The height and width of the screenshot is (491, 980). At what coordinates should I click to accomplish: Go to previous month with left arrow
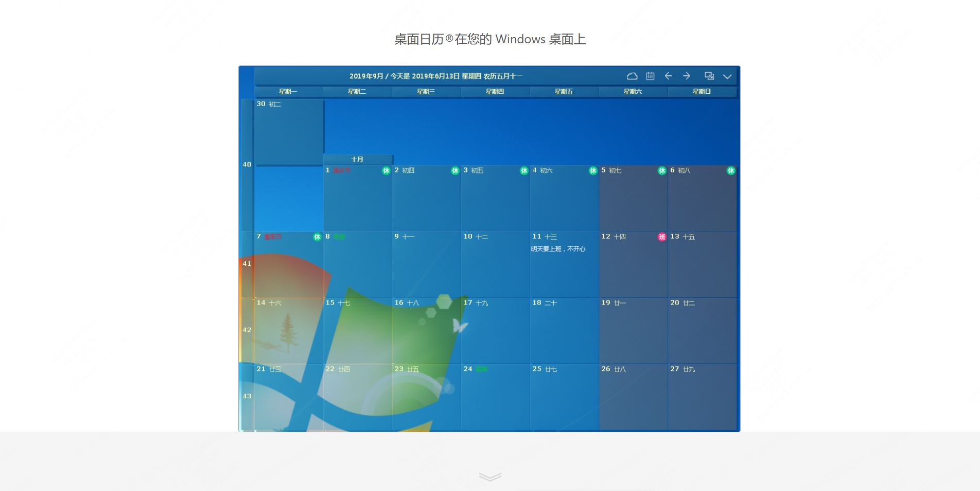(x=668, y=76)
